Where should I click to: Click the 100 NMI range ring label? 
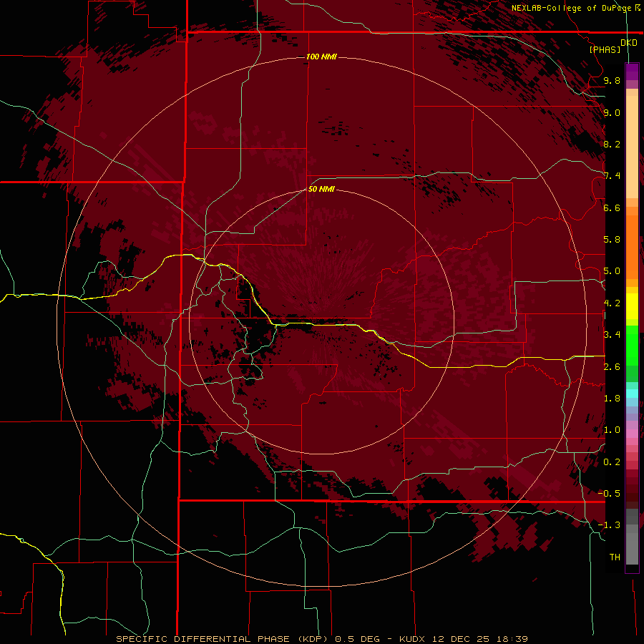[321, 57]
